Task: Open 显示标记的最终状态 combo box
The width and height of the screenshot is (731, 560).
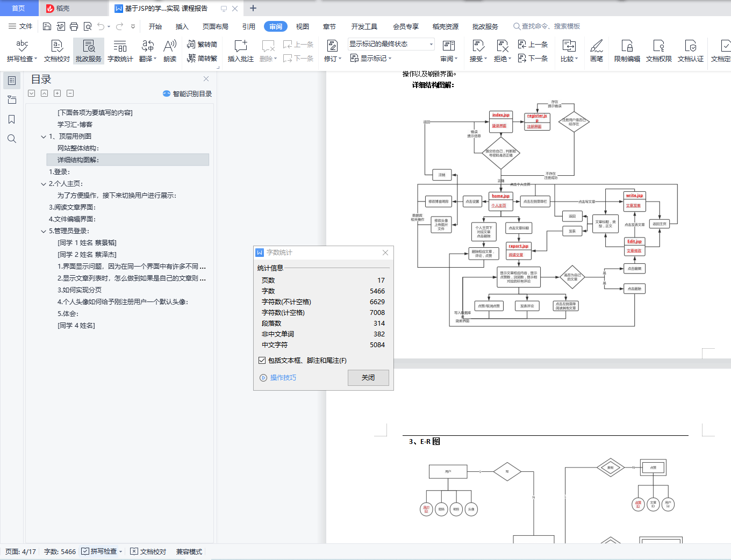Action: pos(391,44)
